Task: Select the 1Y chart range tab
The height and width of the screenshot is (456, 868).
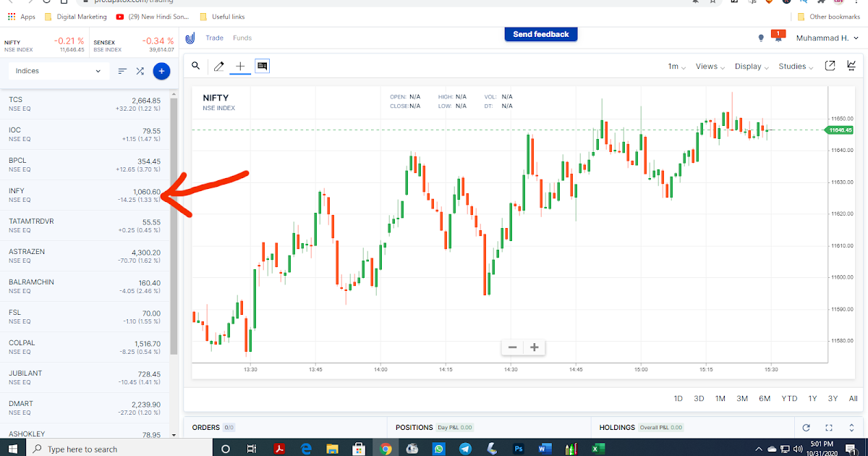Action: (812, 398)
